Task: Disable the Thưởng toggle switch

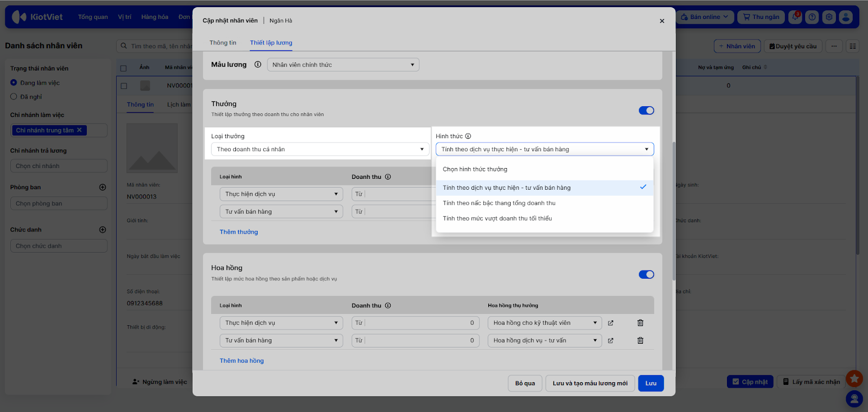Action: pos(646,111)
